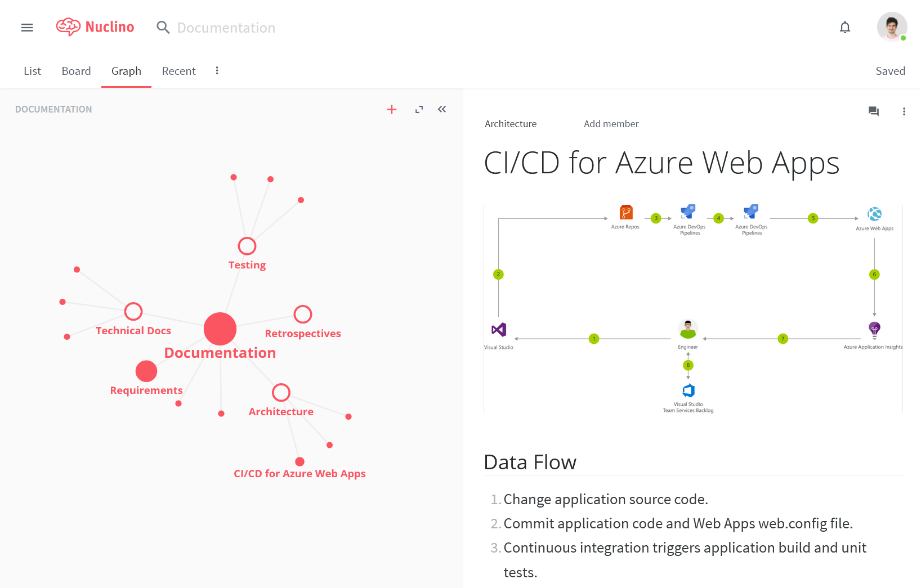921x588 pixels.
Task: Open the workspace views overflow menu
Action: [217, 70]
